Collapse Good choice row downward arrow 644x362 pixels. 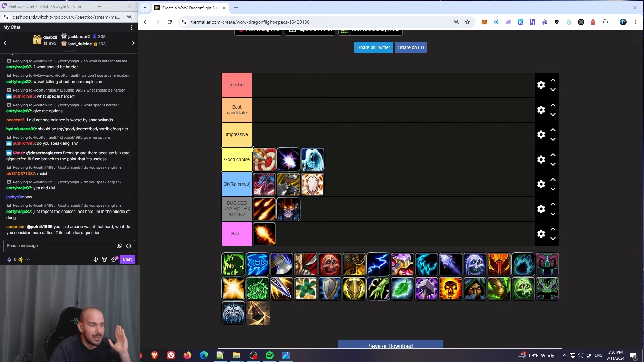point(553,164)
